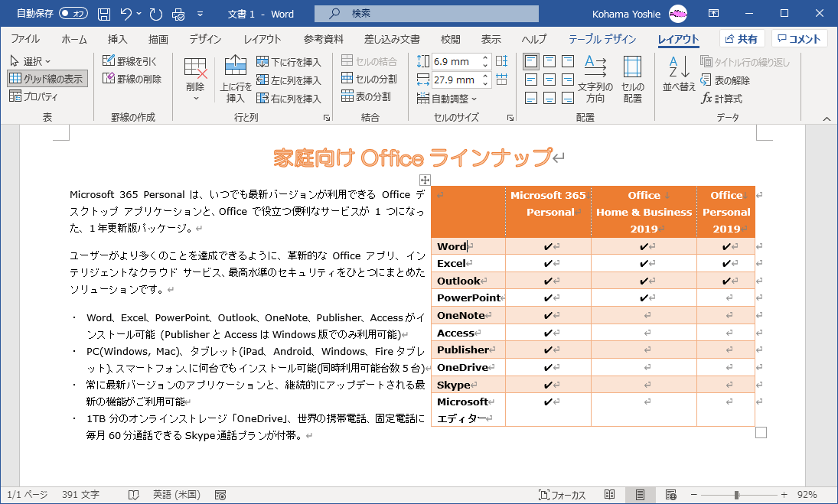838x504 pixels.
Task: Click 表の分割
Action: pyautogui.click(x=366, y=96)
